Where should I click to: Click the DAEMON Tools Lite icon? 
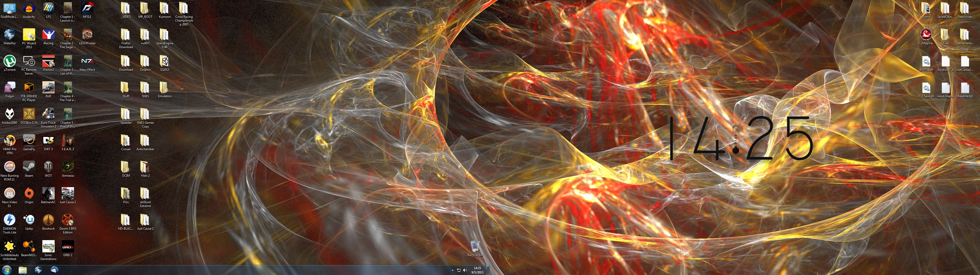tap(9, 220)
